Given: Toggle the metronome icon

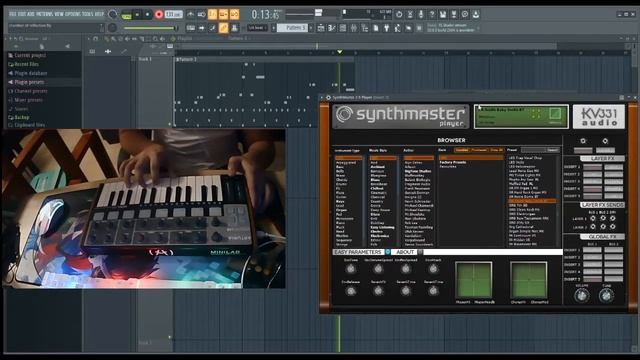Looking at the screenshot, I should [x=191, y=15].
